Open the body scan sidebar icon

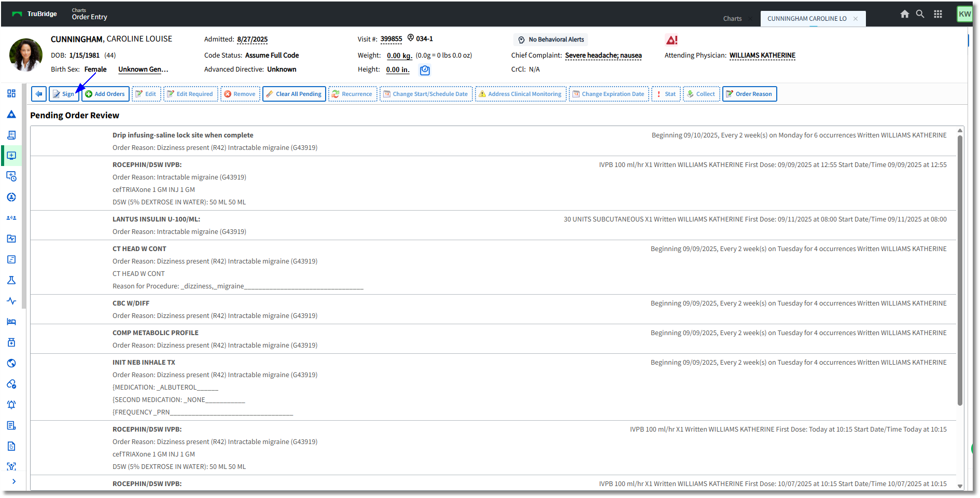point(11,466)
